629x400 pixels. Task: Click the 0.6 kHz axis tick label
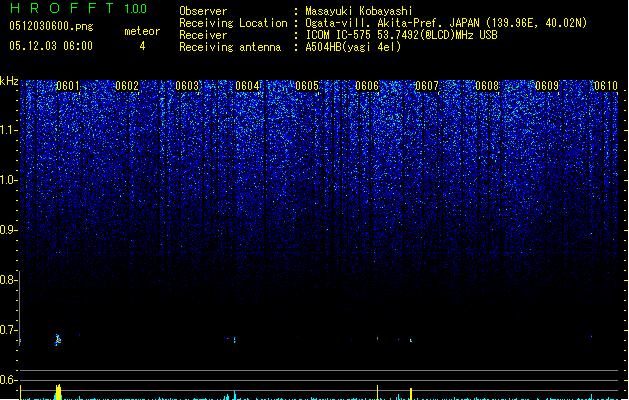pos(8,380)
